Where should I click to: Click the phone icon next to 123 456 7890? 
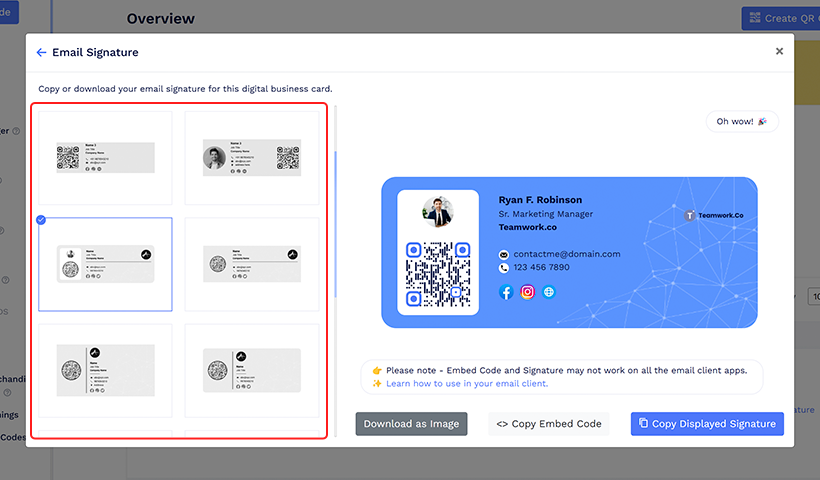(504, 268)
